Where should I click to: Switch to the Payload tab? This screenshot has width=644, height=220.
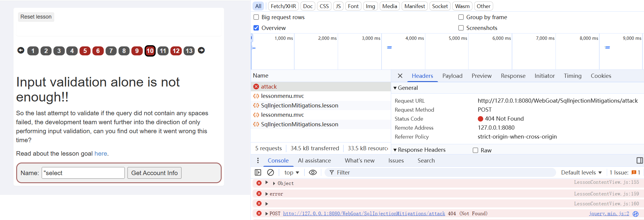(x=452, y=76)
